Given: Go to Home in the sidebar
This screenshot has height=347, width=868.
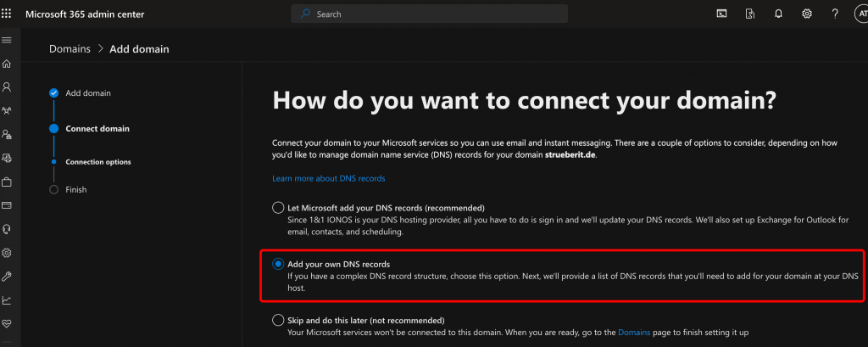Looking at the screenshot, I should pos(8,64).
